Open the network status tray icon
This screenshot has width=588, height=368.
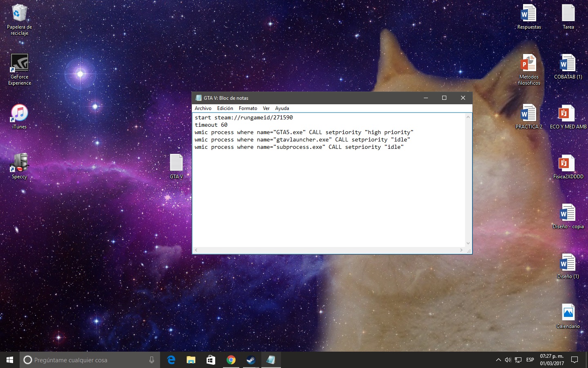coord(518,360)
